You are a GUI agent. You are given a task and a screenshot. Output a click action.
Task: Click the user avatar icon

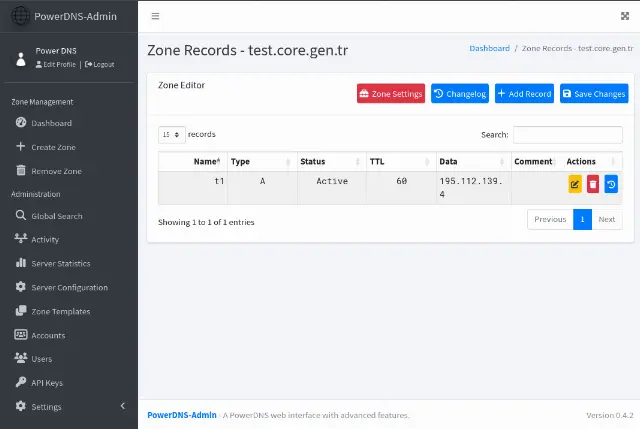21,59
